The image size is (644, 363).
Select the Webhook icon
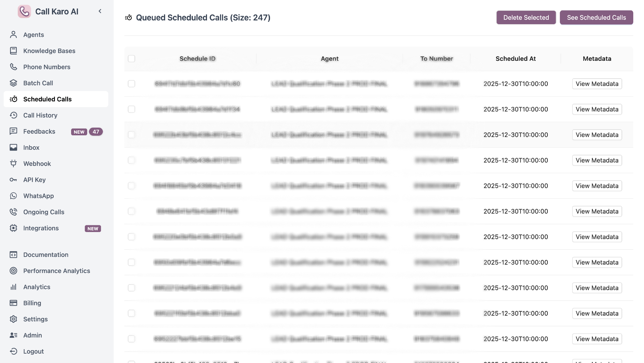coord(13,164)
